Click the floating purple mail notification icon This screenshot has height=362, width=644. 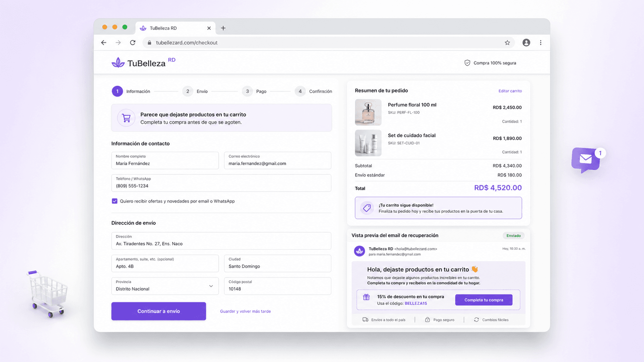(x=586, y=159)
